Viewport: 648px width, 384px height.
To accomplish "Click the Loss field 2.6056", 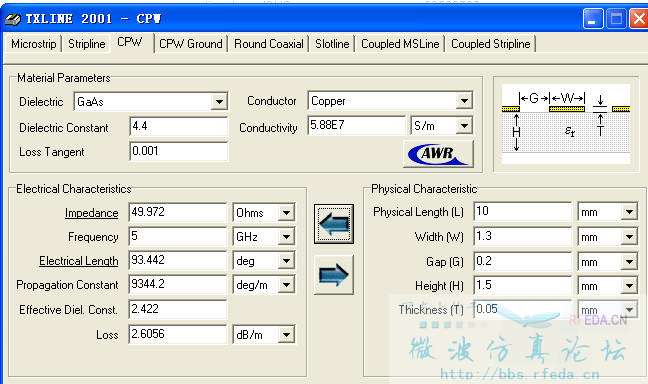I will 178,334.
